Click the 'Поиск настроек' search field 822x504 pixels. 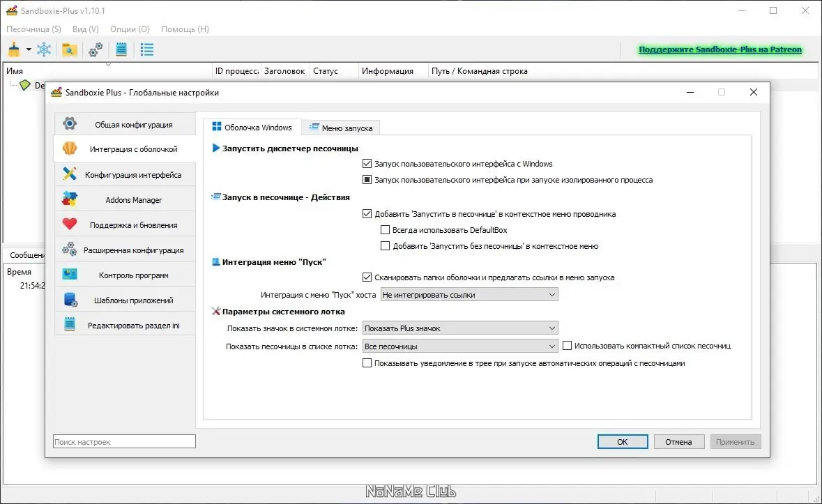tap(123, 441)
